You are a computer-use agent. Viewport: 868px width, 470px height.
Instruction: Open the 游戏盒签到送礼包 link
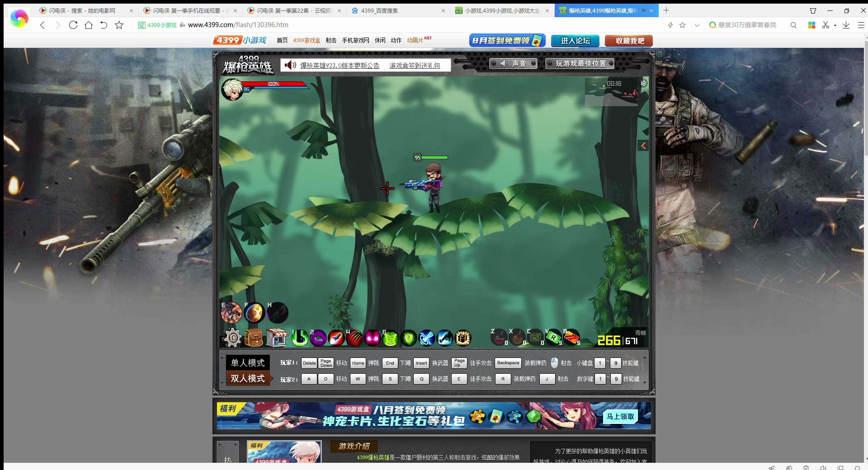pos(415,66)
